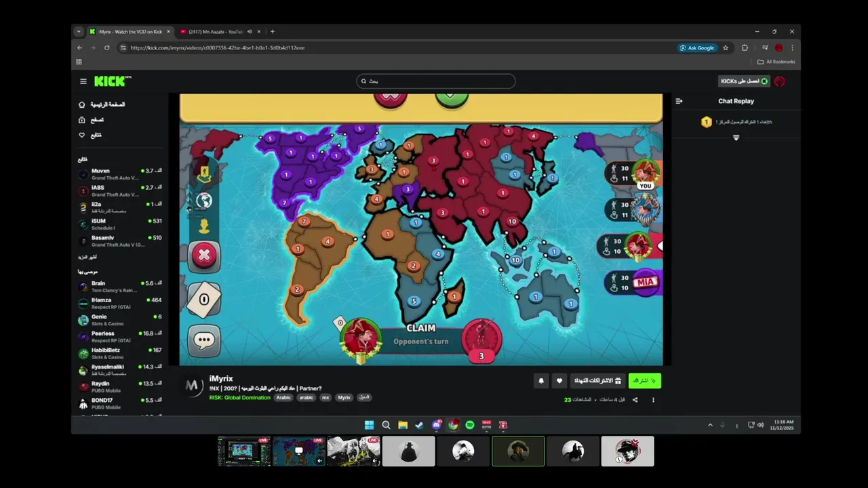Screen dimensions: 868x488
Task: Collapse the Chat Replay panel
Action: pyautogui.click(x=679, y=101)
